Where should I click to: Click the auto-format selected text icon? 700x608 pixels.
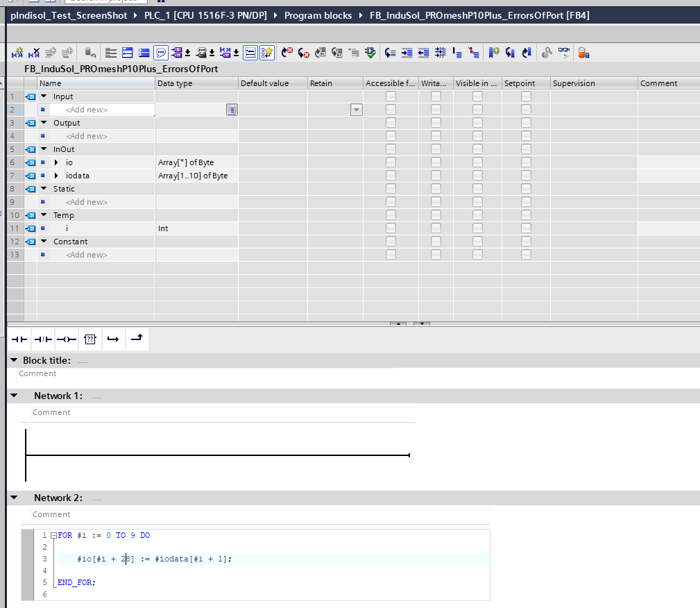point(440,53)
